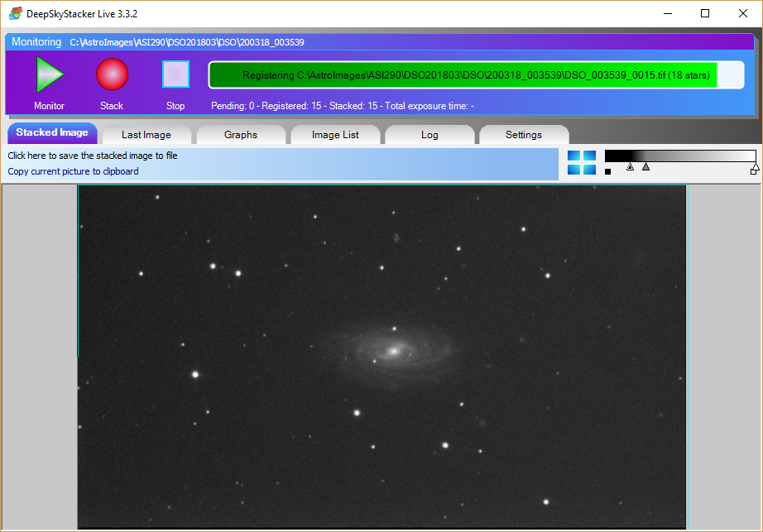The image size is (763, 532).
Task: Click the green registering progress bar
Action: tap(463, 75)
